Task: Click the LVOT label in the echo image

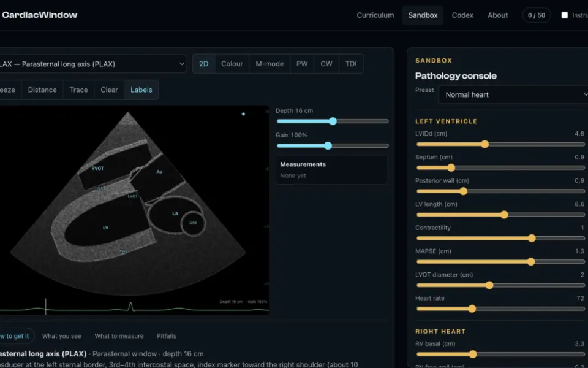Action: (x=132, y=196)
